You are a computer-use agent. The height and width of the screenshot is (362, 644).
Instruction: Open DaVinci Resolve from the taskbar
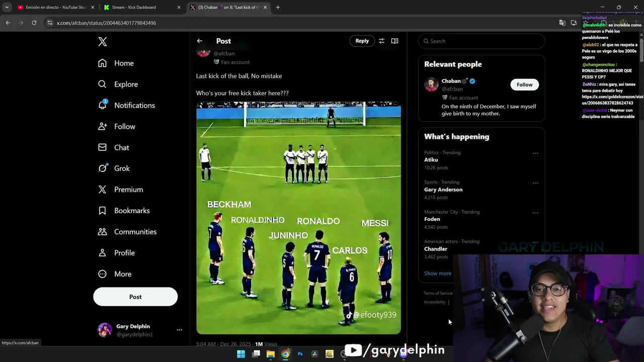click(315, 354)
